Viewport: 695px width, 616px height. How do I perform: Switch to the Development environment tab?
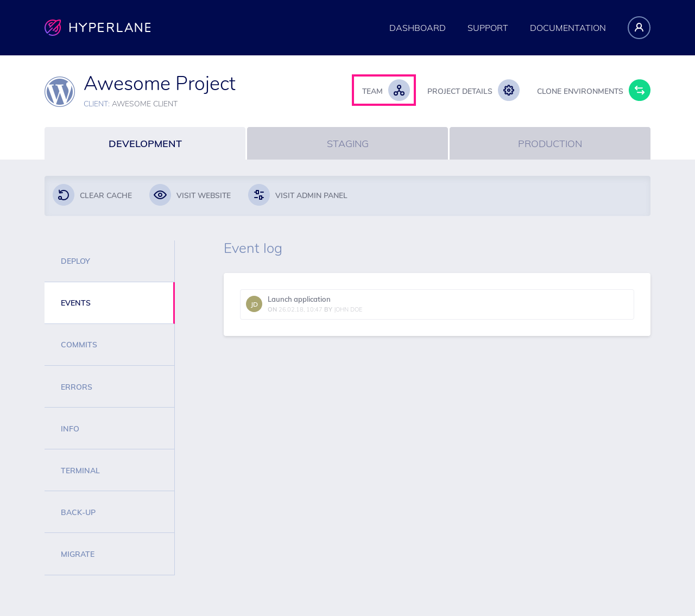145,143
